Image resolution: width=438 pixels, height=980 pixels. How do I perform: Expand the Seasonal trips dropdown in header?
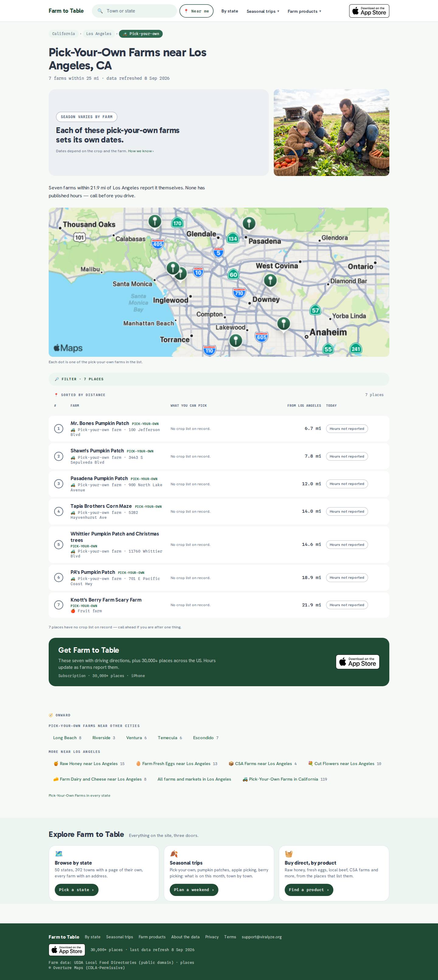263,11
